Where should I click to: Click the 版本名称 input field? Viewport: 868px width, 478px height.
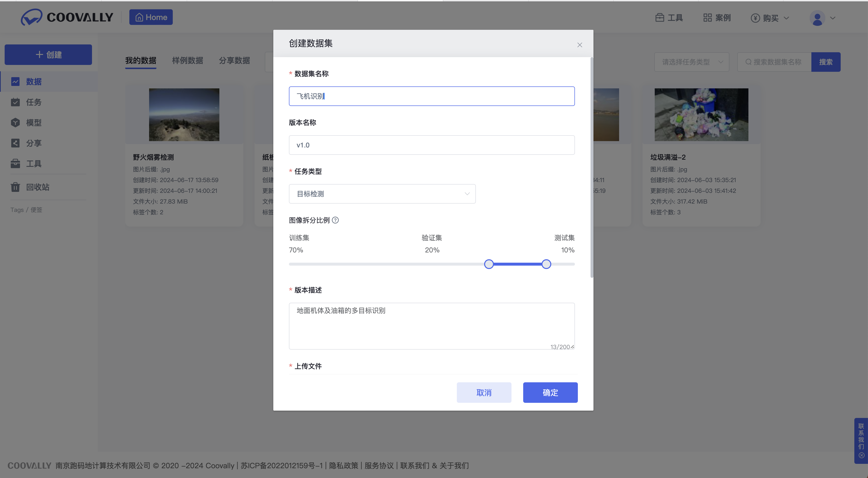[x=431, y=145]
